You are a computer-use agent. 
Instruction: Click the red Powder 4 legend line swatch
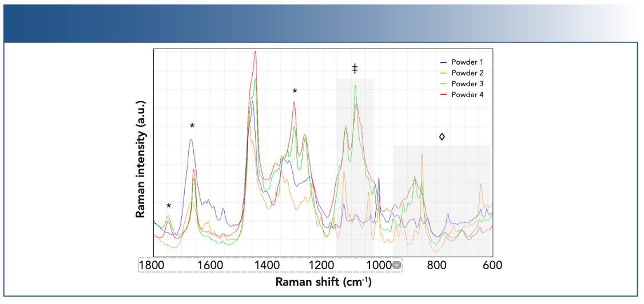(443, 95)
